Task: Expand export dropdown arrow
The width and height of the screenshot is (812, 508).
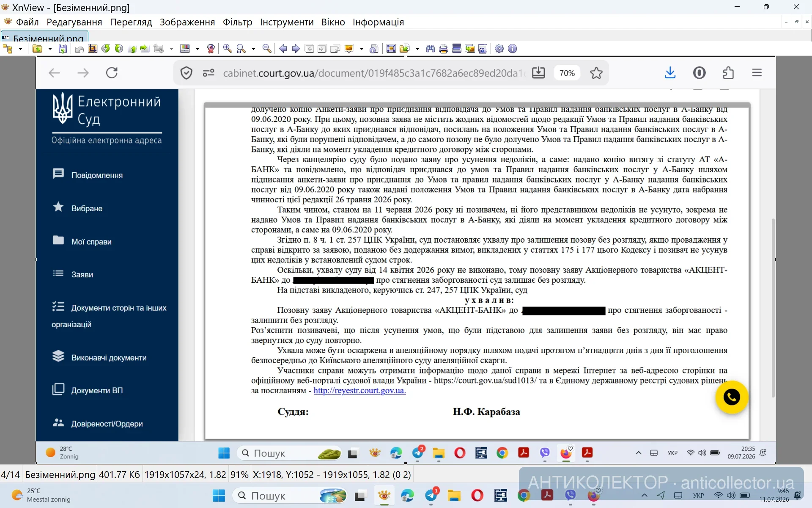Action: [417, 49]
